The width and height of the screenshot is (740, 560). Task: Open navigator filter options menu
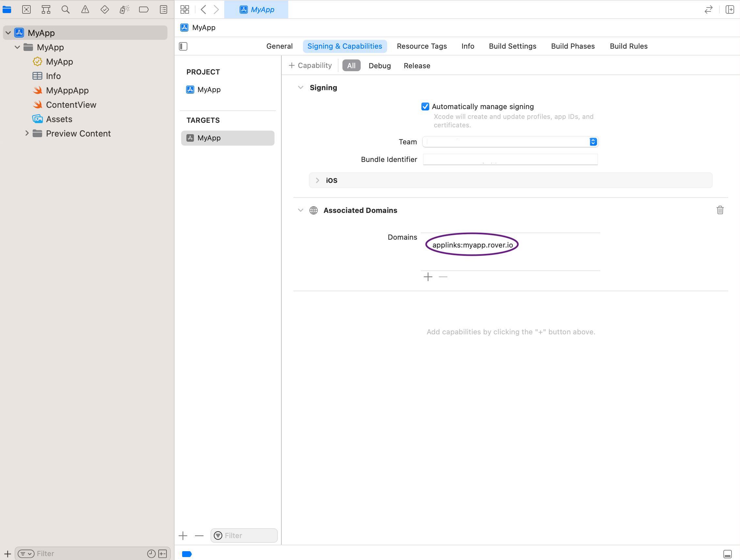[26, 554]
